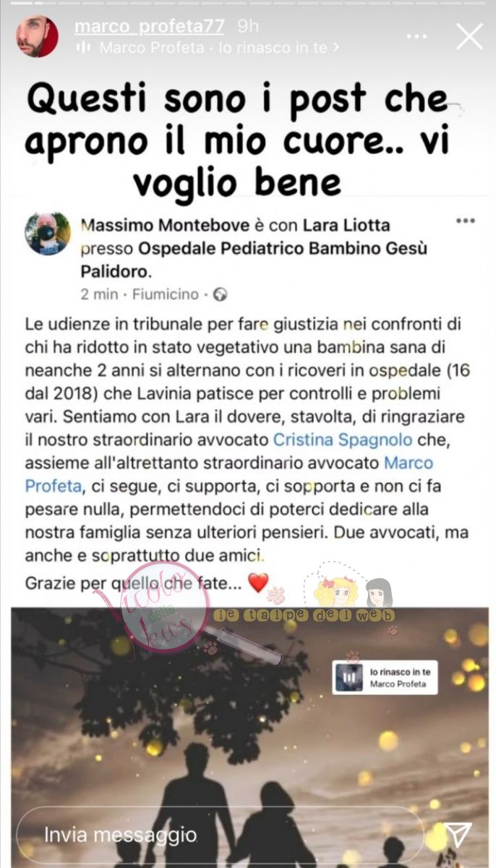Tap the 'Io rinasco in te' music sticker
Screen dimensions: 496x868
point(385,677)
